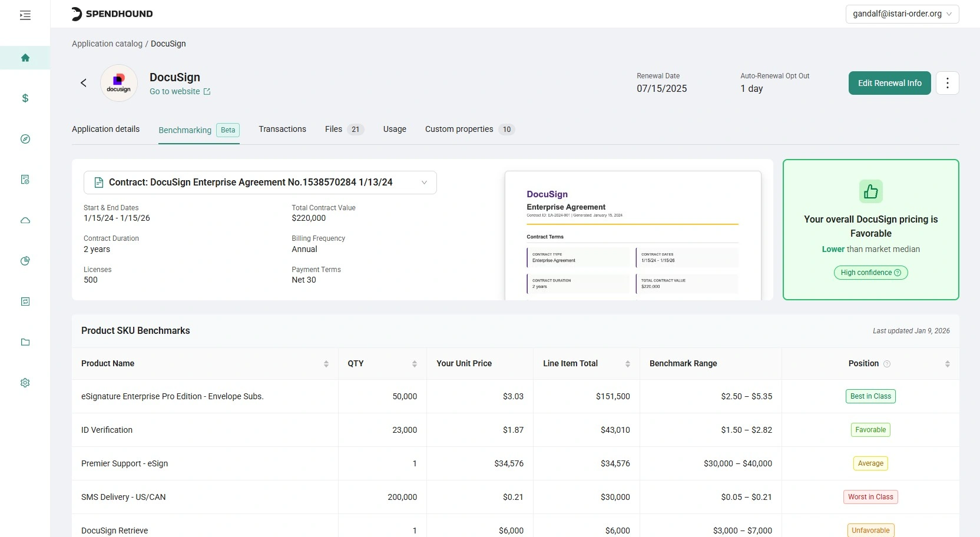Click the contract document icon in selector
This screenshot has width=980, height=537.
99,183
